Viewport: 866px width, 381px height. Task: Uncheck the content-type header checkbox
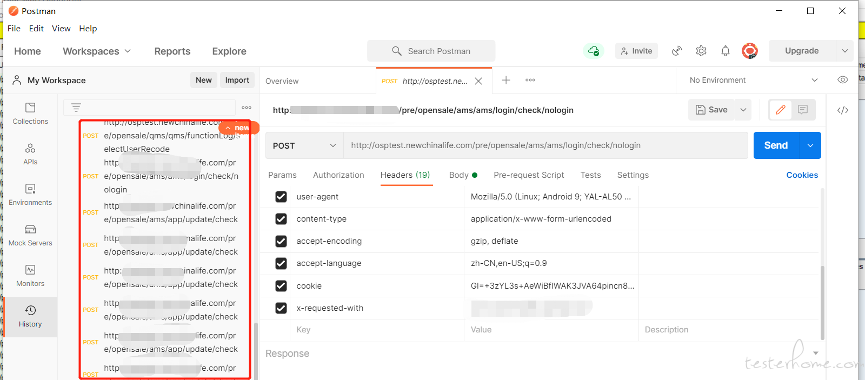pos(281,219)
